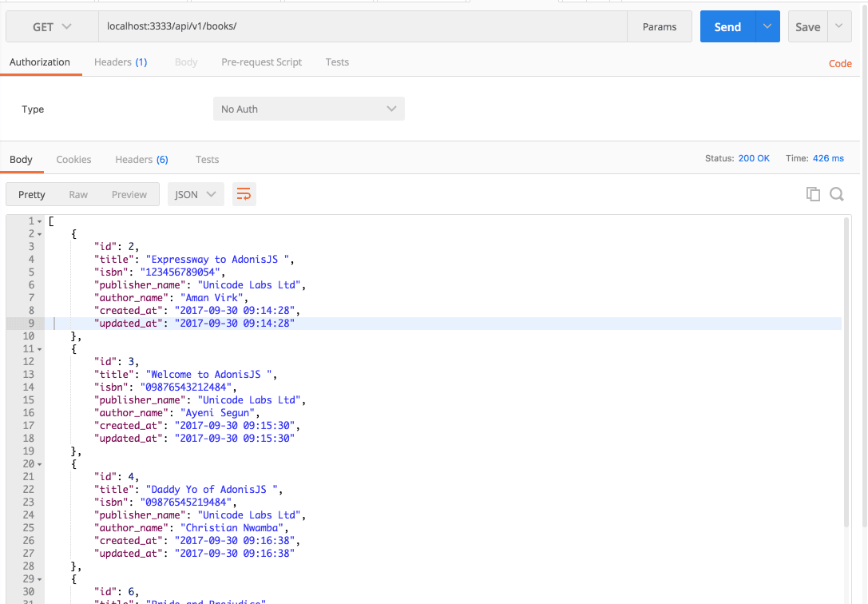The image size is (868, 604).
Task: Click the isbn value "09876545219484"
Action: [186, 503]
